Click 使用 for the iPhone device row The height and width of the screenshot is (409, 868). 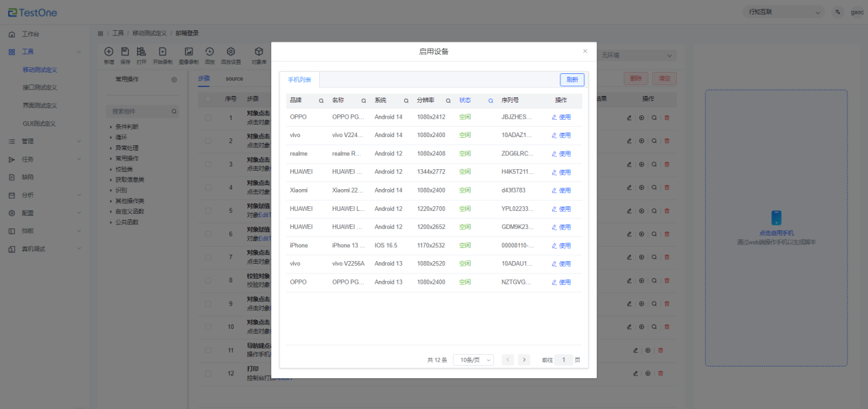pos(561,245)
